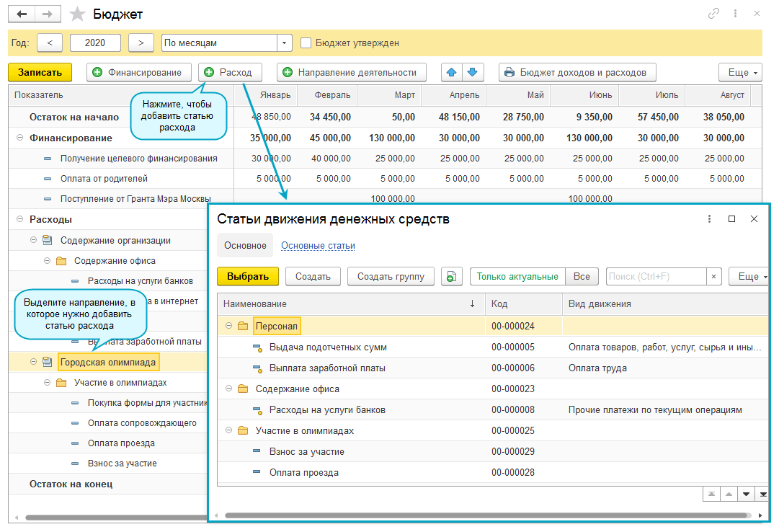Click the forward navigation arrow
Screen dimensions: 779x532
(48, 14)
